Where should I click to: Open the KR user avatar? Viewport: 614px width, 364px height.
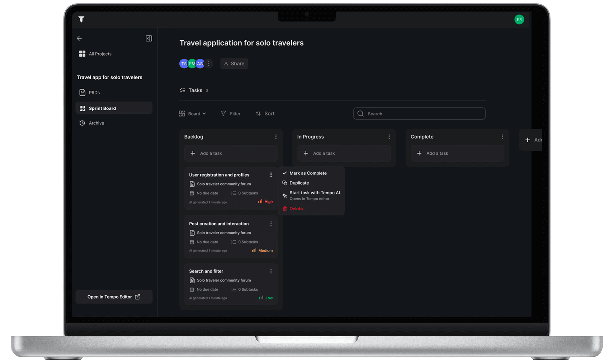pyautogui.click(x=519, y=19)
